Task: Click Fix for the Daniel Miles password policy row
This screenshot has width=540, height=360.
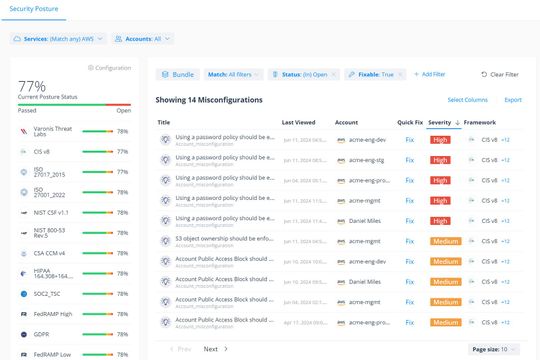Action: point(409,221)
